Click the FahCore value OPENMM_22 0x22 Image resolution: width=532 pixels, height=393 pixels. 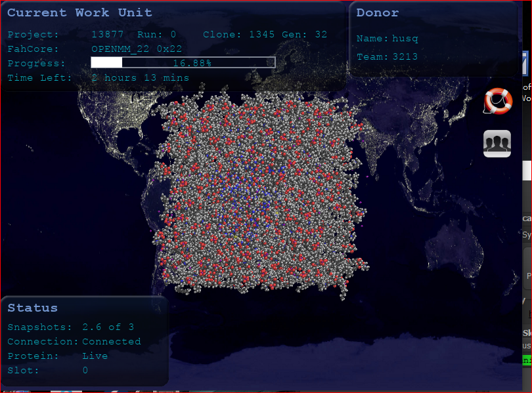pyautogui.click(x=137, y=49)
